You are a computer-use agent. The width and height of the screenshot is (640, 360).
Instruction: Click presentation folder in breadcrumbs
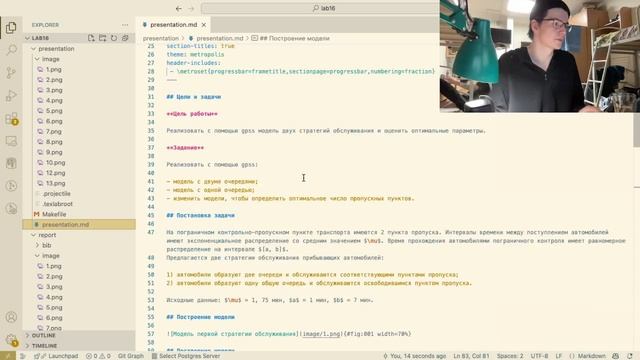click(161, 38)
